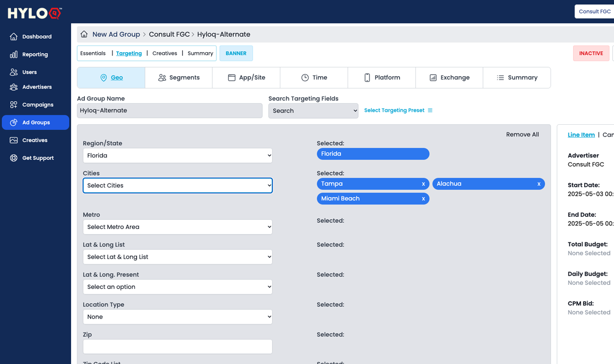Screen dimensions: 614x364
Task: Click the home icon in breadcrumb
Action: click(84, 34)
